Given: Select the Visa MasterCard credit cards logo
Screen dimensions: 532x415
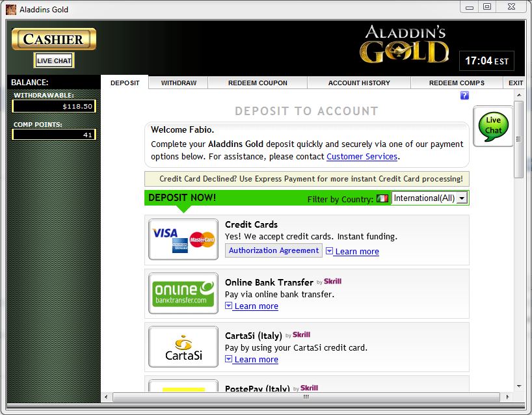Looking at the screenshot, I should (183, 239).
